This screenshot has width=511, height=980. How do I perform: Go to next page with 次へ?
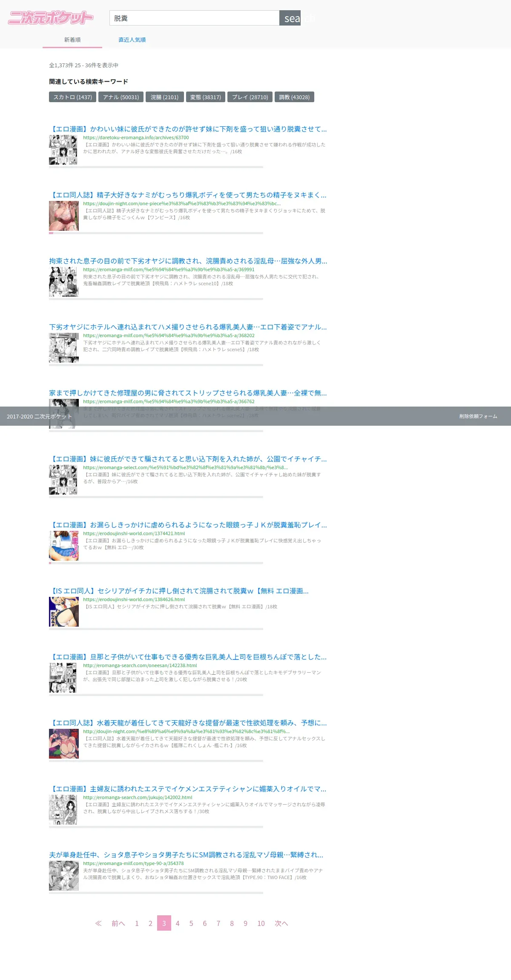point(281,923)
